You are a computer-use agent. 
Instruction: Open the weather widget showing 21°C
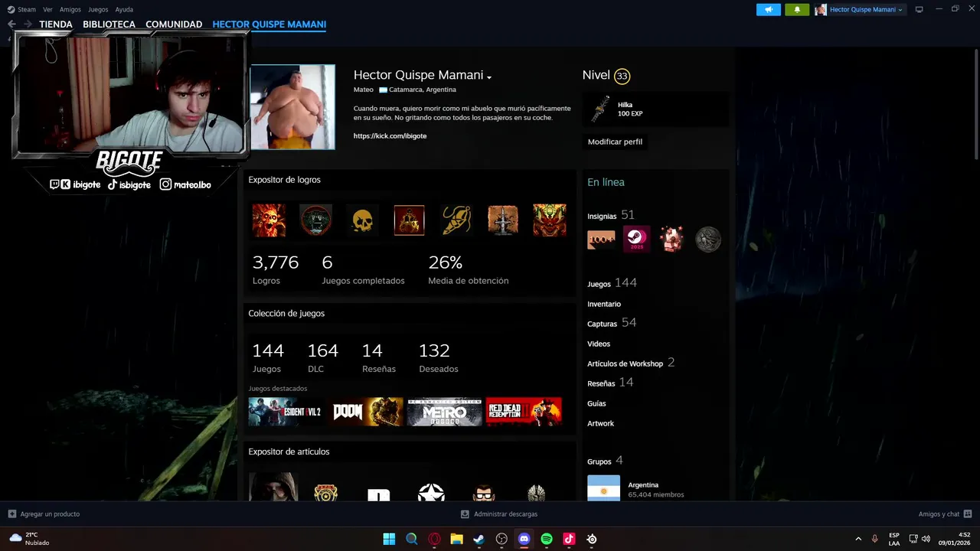[x=29, y=539]
